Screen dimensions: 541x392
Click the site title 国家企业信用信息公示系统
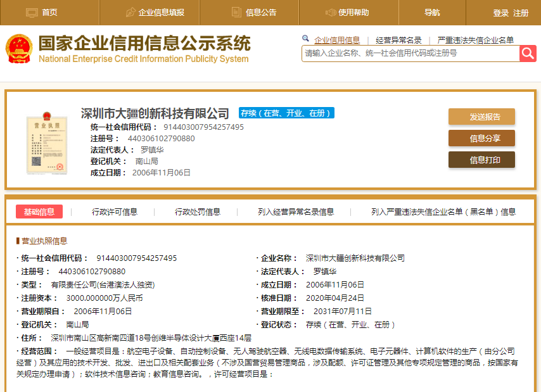144,44
